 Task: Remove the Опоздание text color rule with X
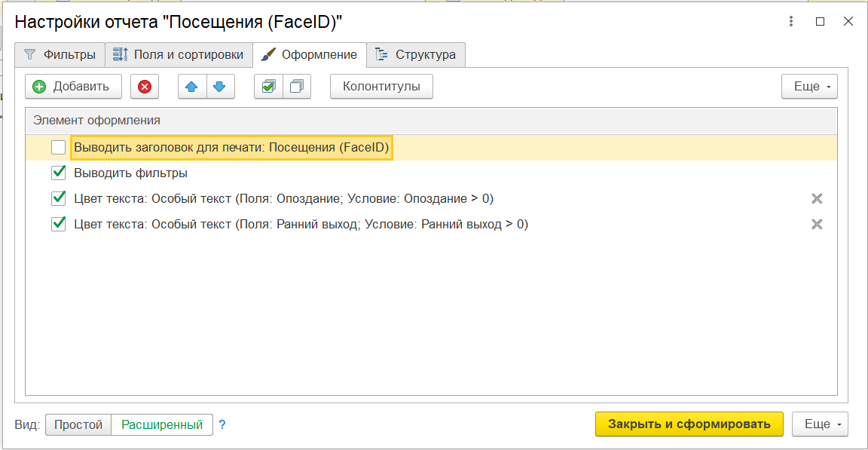tap(816, 198)
